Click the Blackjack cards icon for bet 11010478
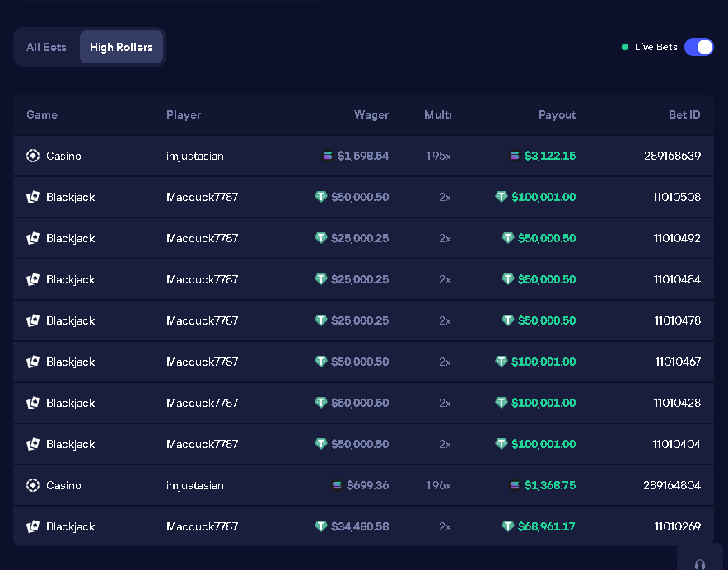The image size is (728, 570). click(33, 320)
